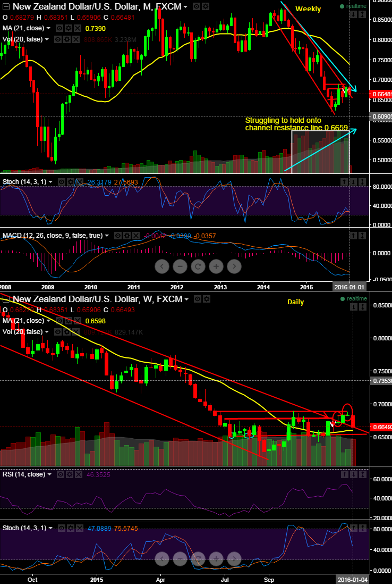This screenshot has width=392, height=585.
Task: Hide upper Stoch (14, 3, 1) indicator
Action: (x=62, y=182)
